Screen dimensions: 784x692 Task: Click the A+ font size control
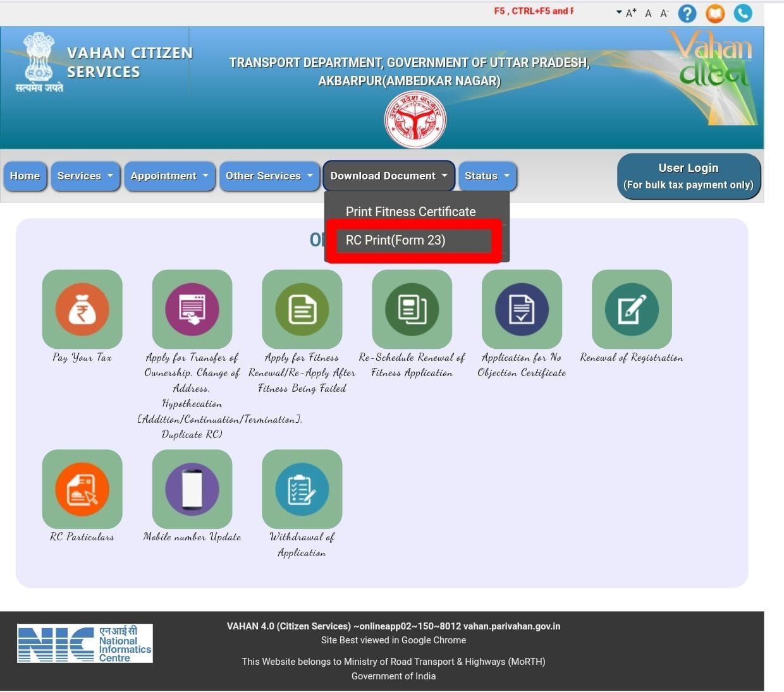pyautogui.click(x=630, y=13)
